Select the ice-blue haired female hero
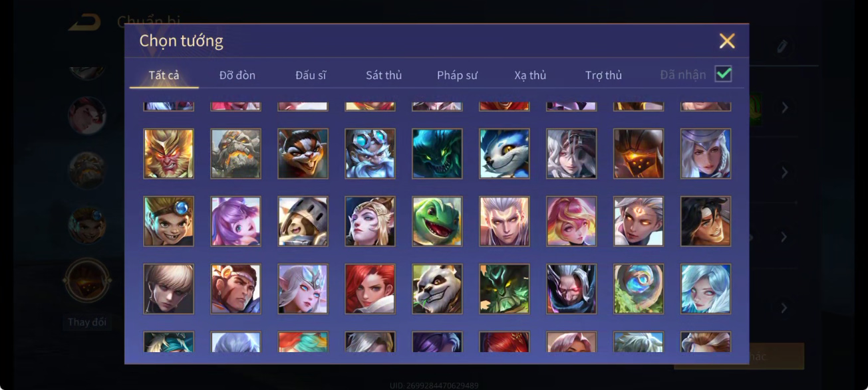This screenshot has height=390, width=868. pyautogui.click(x=706, y=289)
